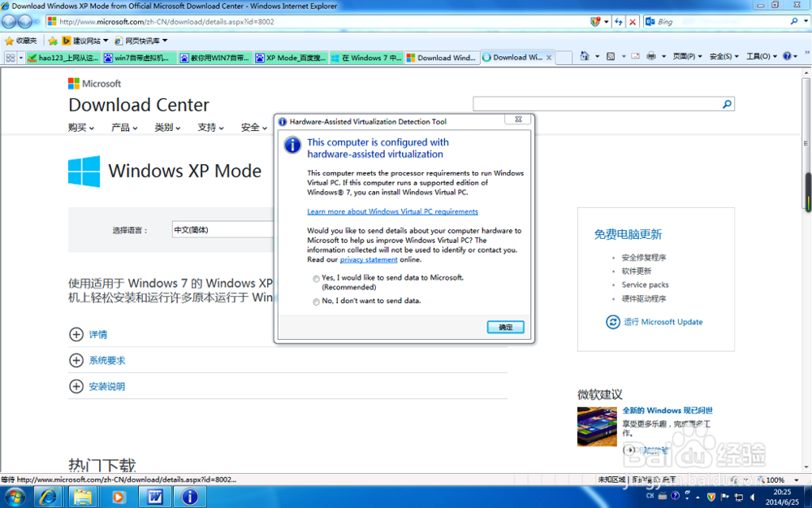Switch to the 教你用WIN7自带 tab

(215, 58)
